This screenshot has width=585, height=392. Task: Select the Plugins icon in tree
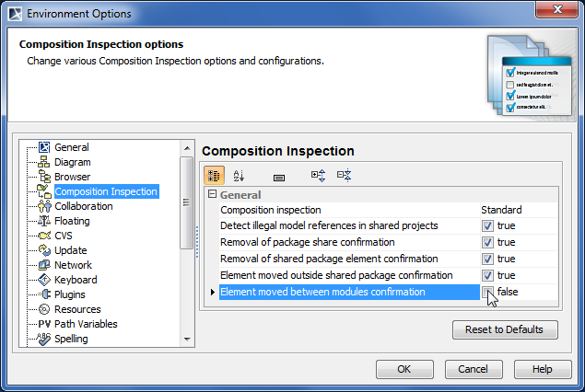(43, 294)
